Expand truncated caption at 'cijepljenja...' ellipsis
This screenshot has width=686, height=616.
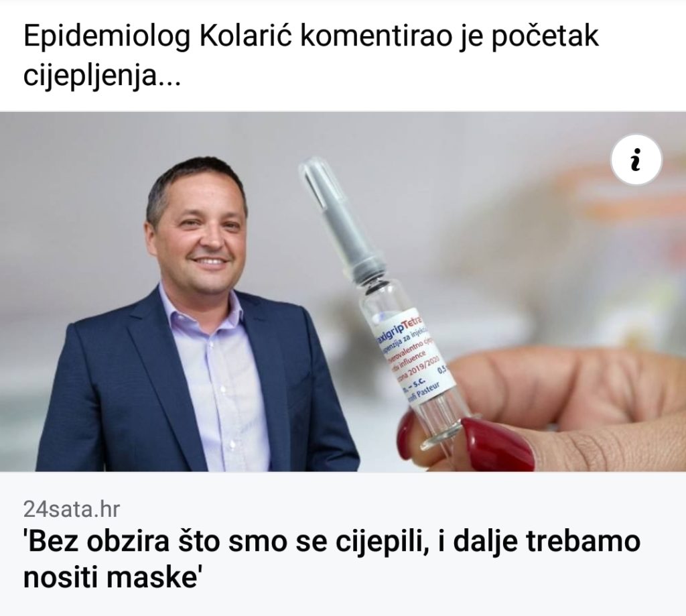169,77
